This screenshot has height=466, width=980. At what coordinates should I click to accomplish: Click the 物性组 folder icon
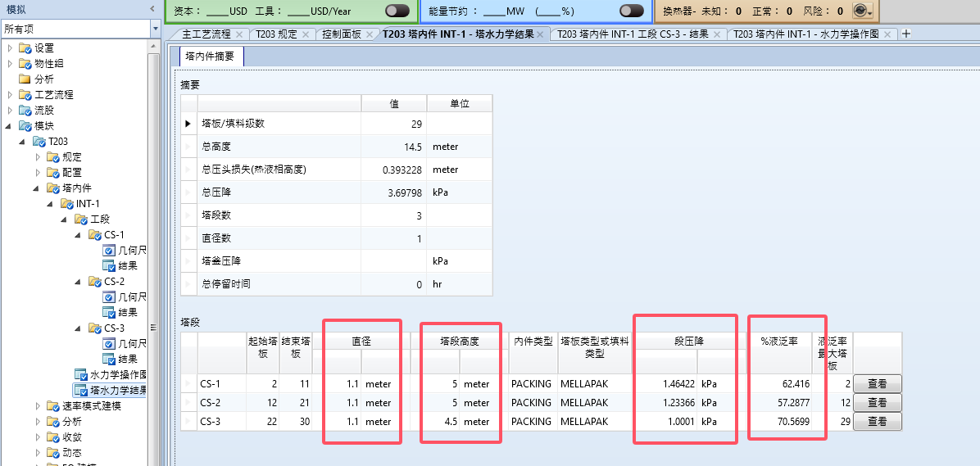click(25, 64)
